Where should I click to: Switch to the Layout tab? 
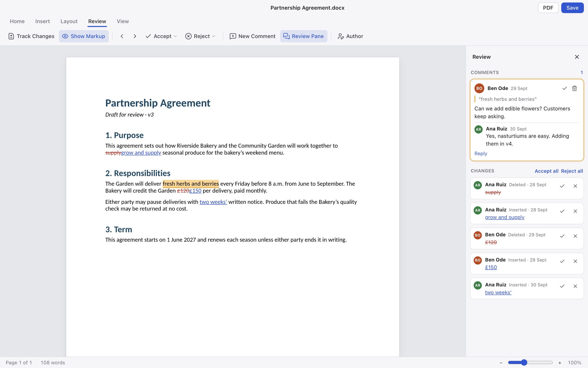pos(69,21)
